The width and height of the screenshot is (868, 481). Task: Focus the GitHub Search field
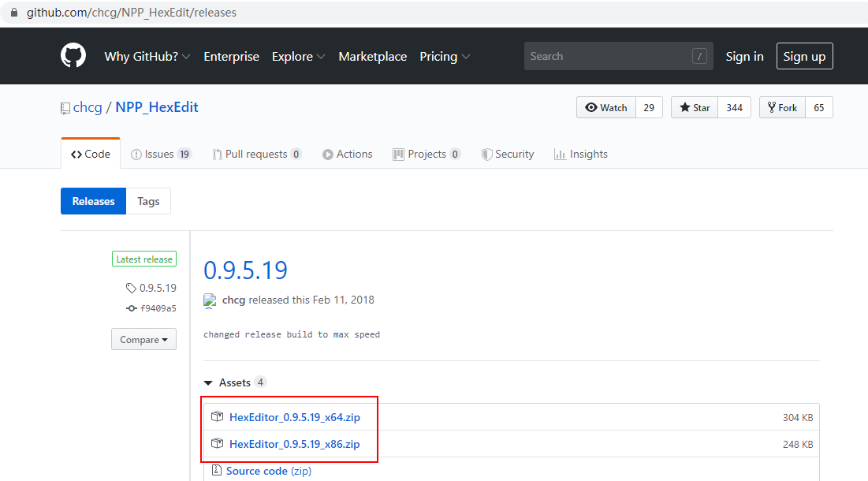[x=618, y=56]
